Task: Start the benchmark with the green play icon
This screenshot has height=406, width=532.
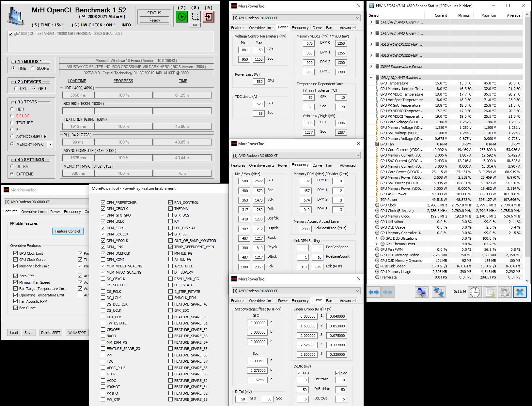Action: 182,17
